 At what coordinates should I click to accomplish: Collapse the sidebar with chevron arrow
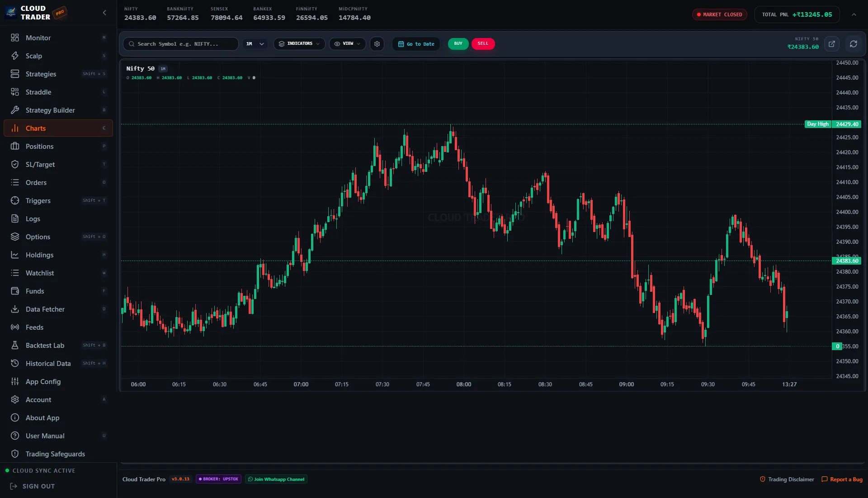pos(104,13)
